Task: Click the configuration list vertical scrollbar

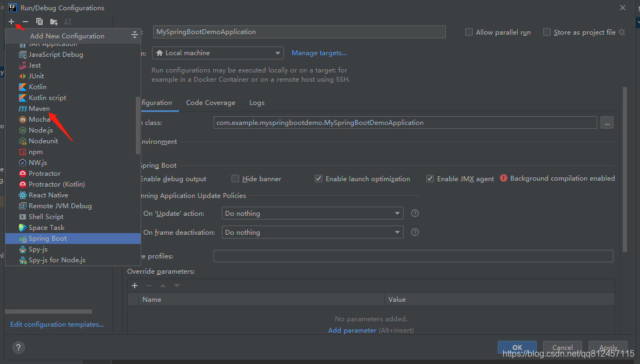Action: tap(137, 125)
